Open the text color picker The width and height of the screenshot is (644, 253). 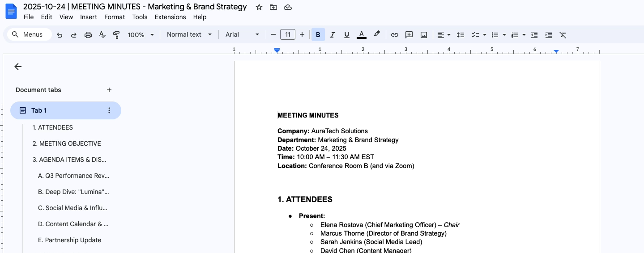pyautogui.click(x=362, y=34)
